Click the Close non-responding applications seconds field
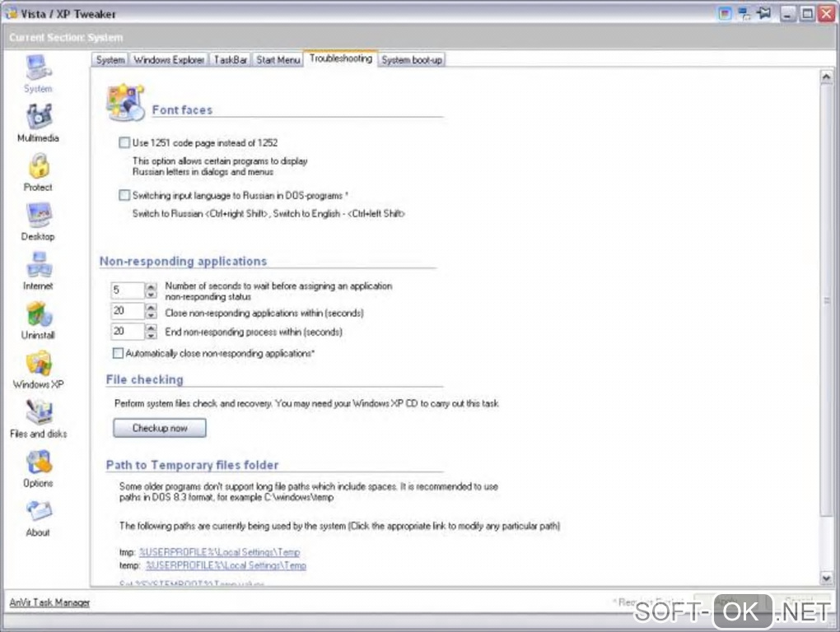Image resolution: width=840 pixels, height=632 pixels. [128, 311]
